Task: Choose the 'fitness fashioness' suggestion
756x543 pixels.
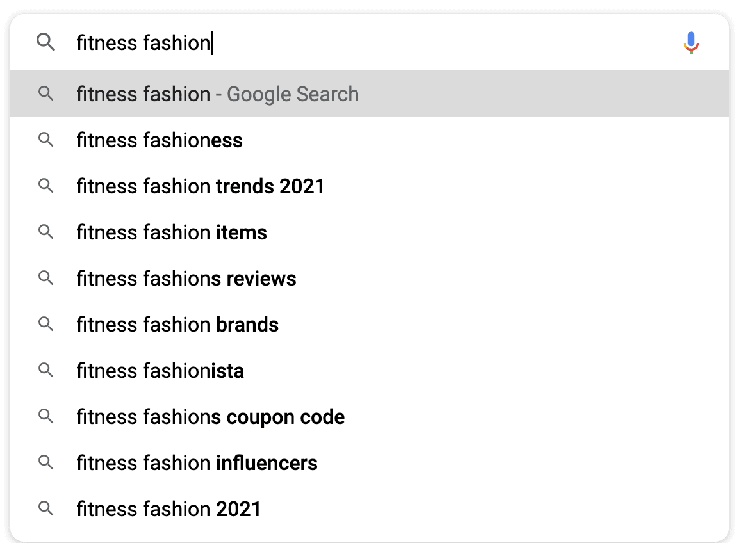Action: tap(160, 140)
